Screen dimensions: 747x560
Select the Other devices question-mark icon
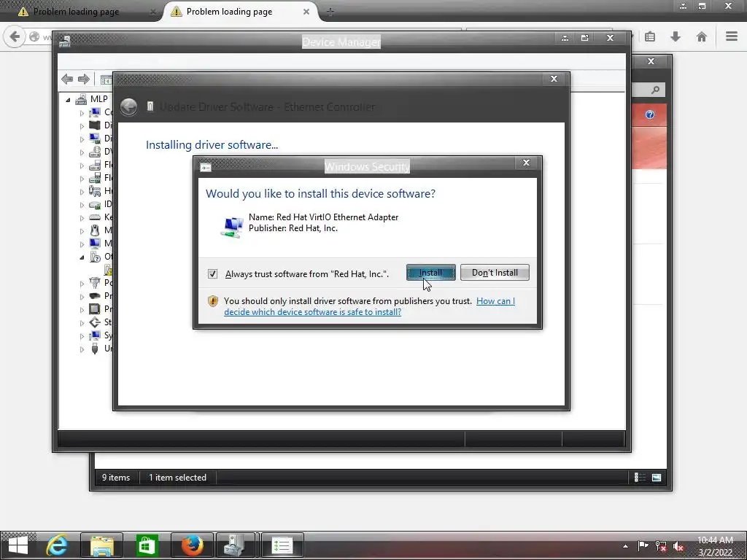(95, 257)
